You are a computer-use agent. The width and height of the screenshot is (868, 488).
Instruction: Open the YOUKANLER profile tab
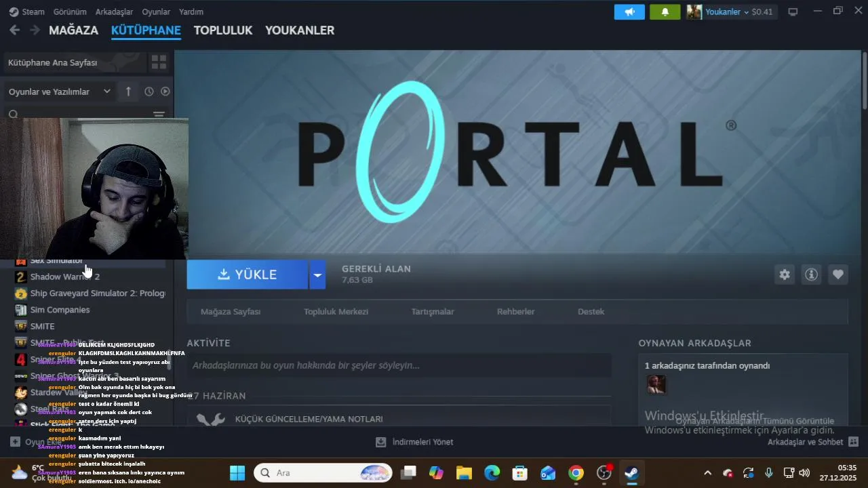[x=300, y=30]
